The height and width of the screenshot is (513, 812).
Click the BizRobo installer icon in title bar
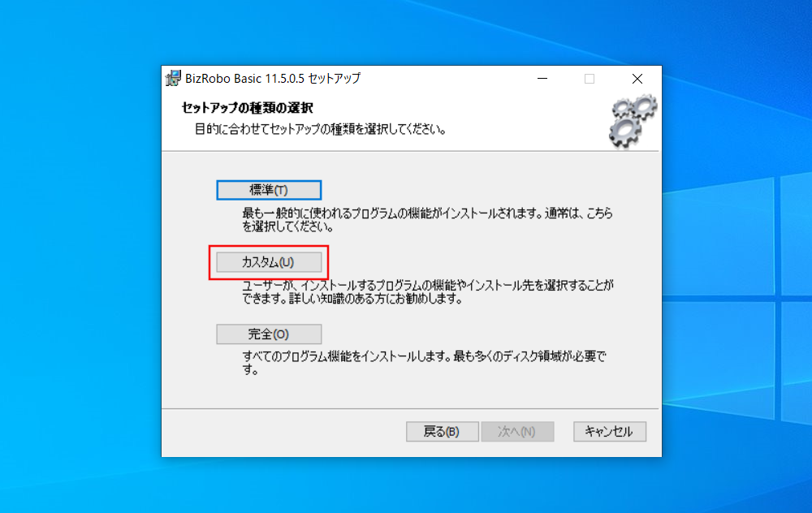coord(173,78)
